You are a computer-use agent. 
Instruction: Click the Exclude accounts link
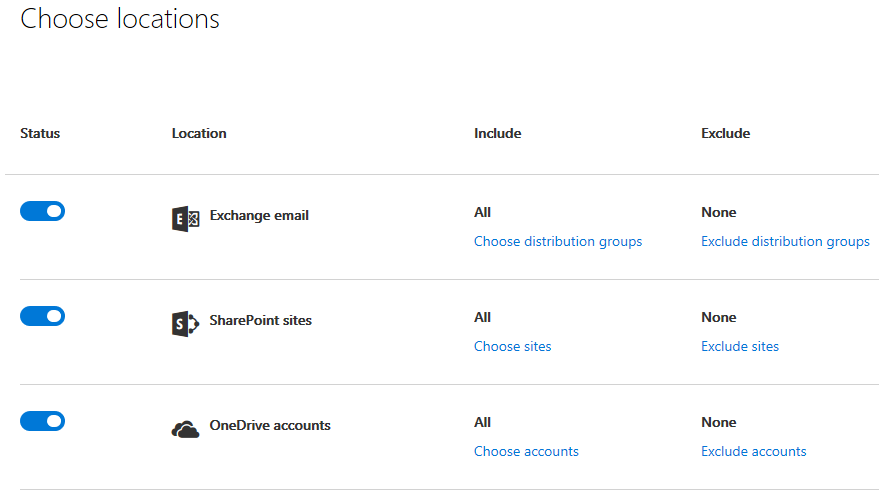tap(753, 452)
